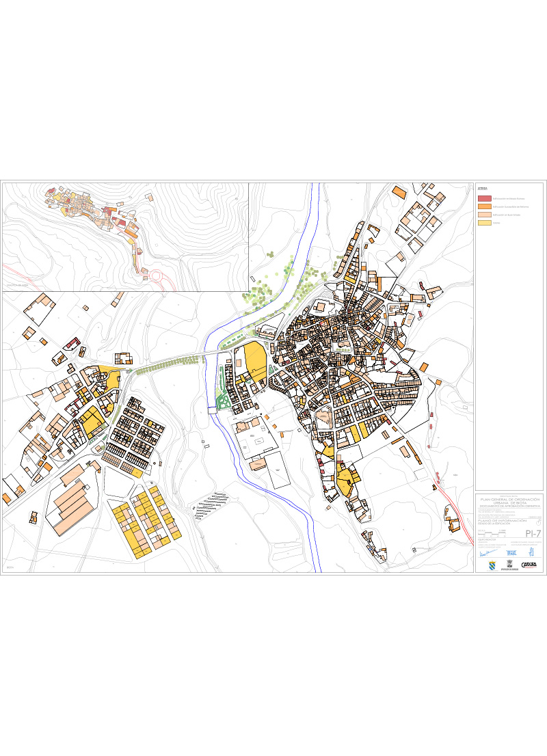
Task: Click the large yellow plot near the river bridge
Action: (x=254, y=360)
